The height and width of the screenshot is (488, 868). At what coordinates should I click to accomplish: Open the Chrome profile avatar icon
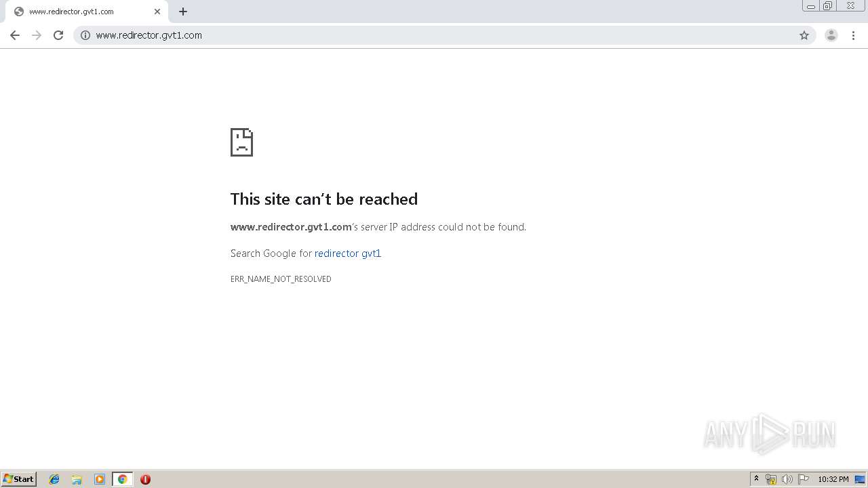click(x=831, y=35)
